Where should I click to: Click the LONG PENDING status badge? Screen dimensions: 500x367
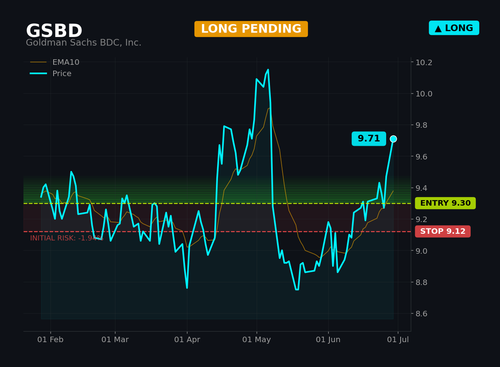(x=251, y=29)
